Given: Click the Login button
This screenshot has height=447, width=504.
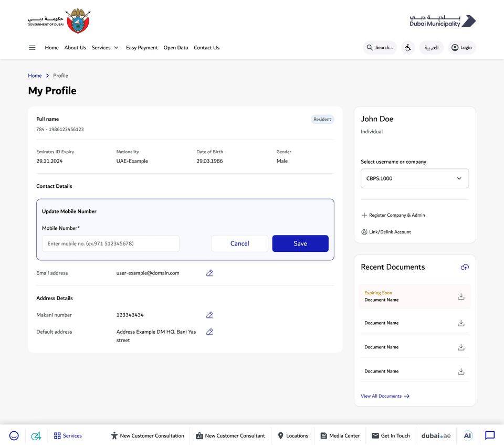Looking at the screenshot, I should click(462, 48).
